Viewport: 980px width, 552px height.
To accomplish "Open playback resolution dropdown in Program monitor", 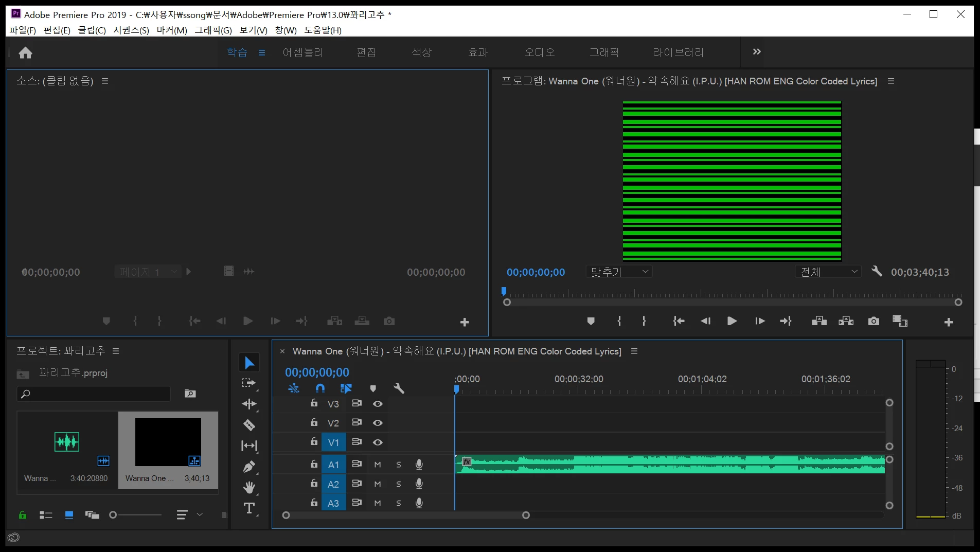I will pos(828,272).
